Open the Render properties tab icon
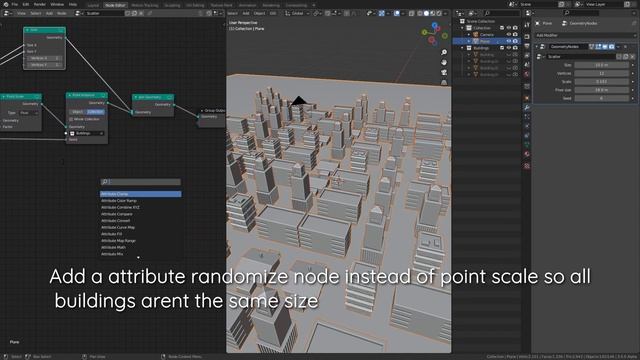The height and width of the screenshot is (360, 640). pyautogui.click(x=527, y=36)
